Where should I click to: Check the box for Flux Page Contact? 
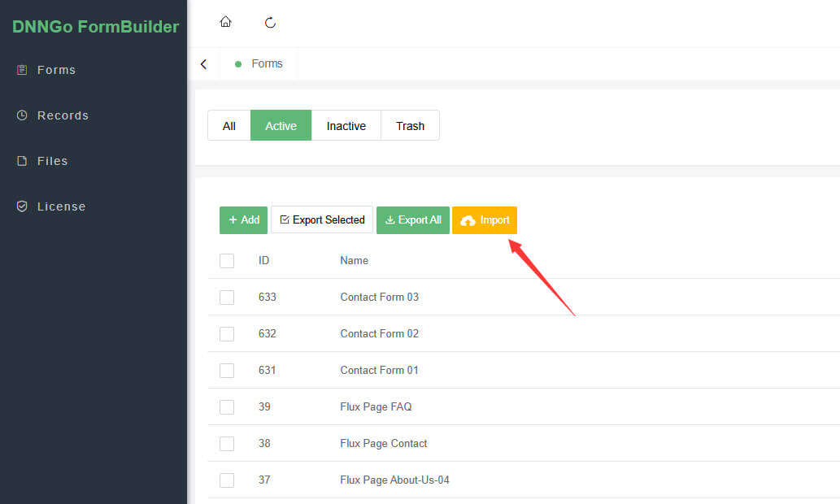click(227, 444)
